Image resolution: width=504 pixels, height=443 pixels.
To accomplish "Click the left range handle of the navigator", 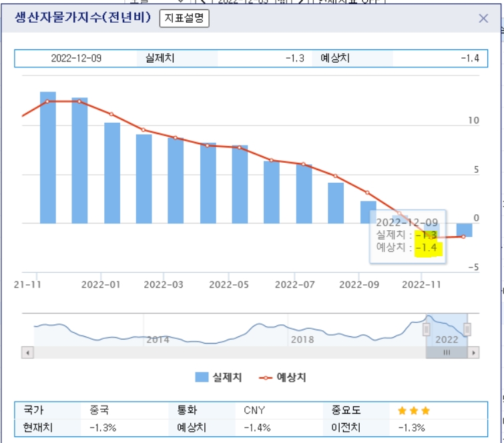I will click(x=426, y=330).
